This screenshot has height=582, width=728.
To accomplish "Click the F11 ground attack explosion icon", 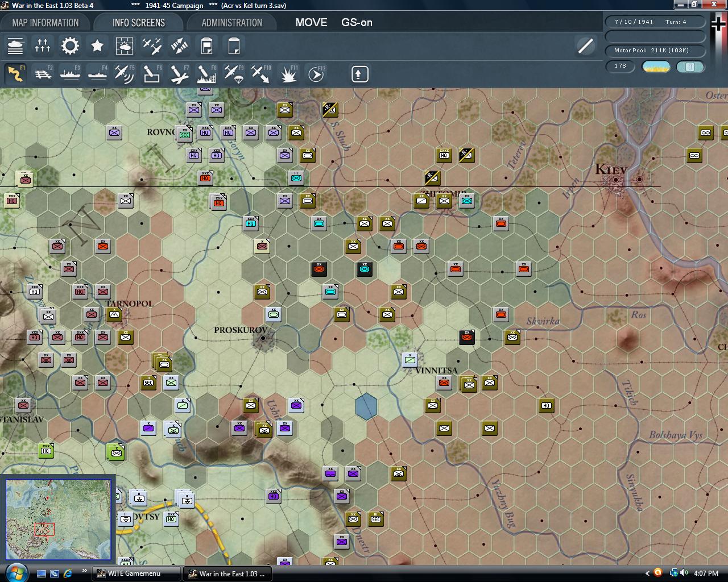I will coord(288,74).
